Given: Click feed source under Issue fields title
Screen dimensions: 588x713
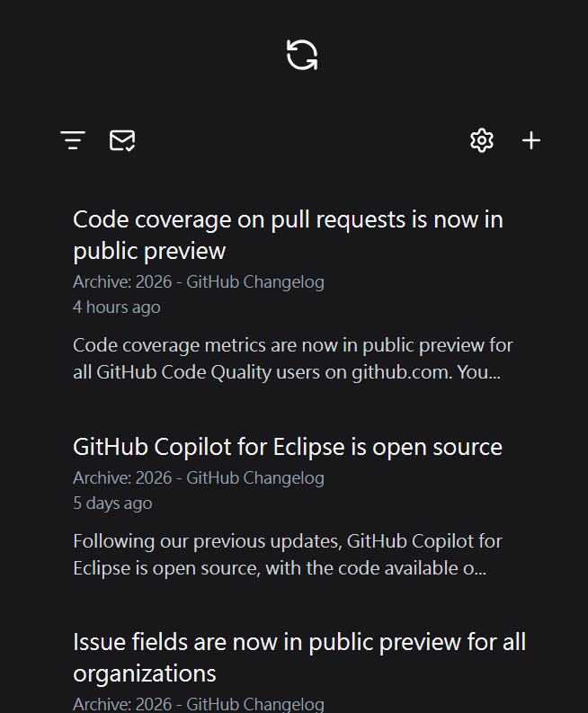Looking at the screenshot, I should point(199,704).
